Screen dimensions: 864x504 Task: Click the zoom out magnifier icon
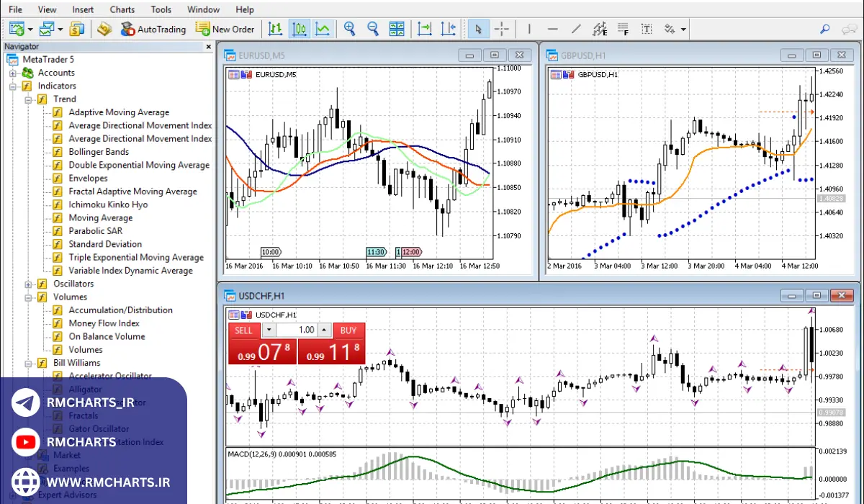[373, 29]
